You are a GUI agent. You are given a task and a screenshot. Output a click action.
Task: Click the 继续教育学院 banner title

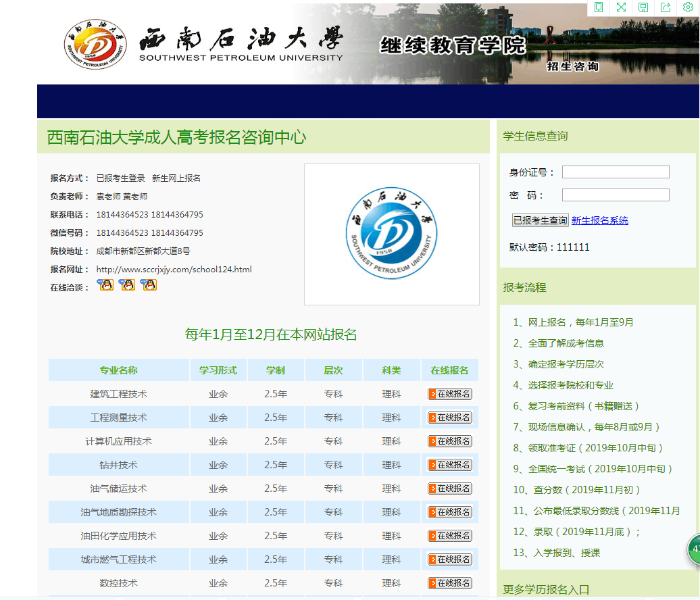point(453,45)
